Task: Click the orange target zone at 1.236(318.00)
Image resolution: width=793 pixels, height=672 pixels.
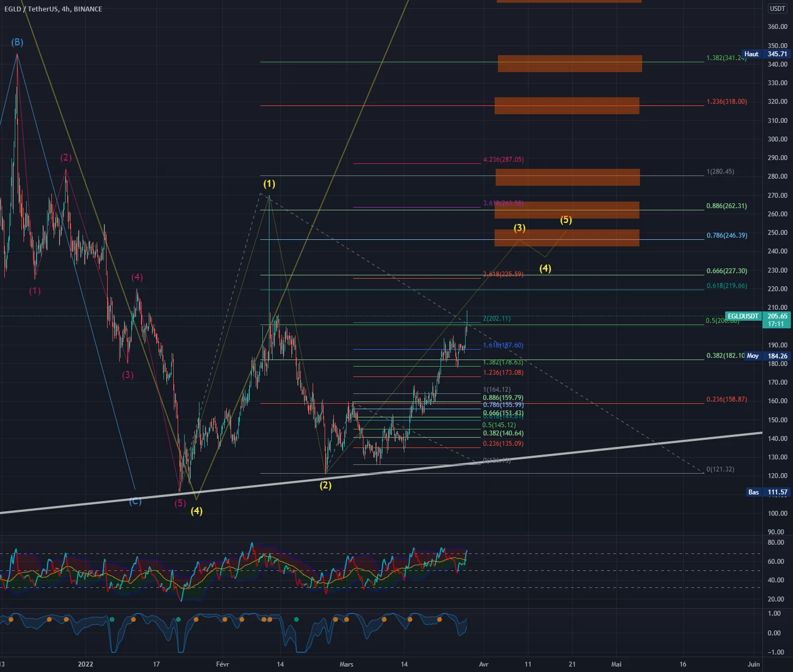Action: pos(567,105)
